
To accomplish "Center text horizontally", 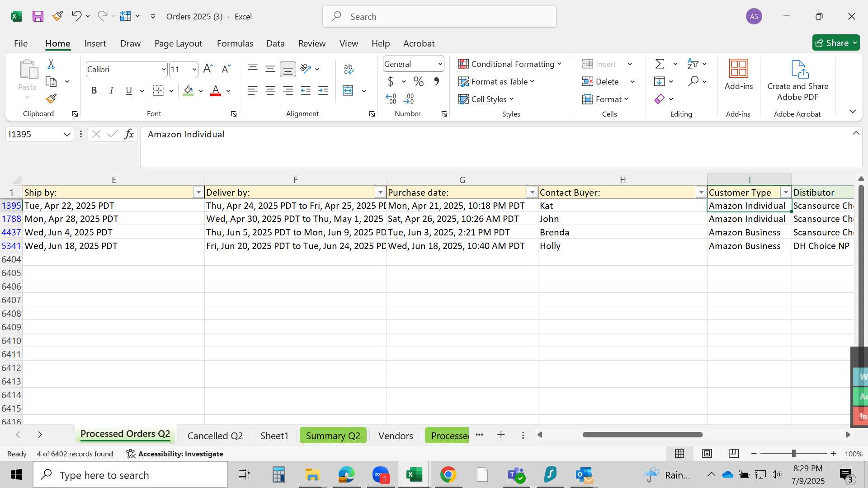I will [x=270, y=90].
